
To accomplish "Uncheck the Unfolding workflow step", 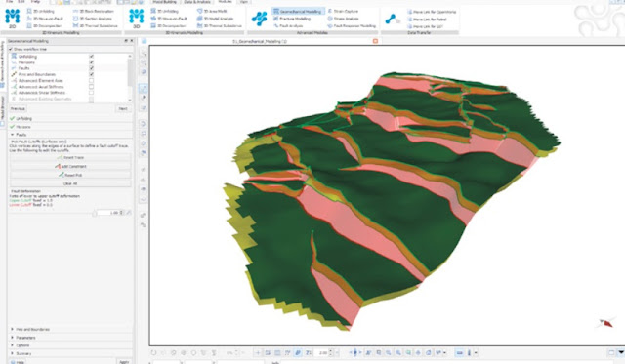I will [91, 57].
